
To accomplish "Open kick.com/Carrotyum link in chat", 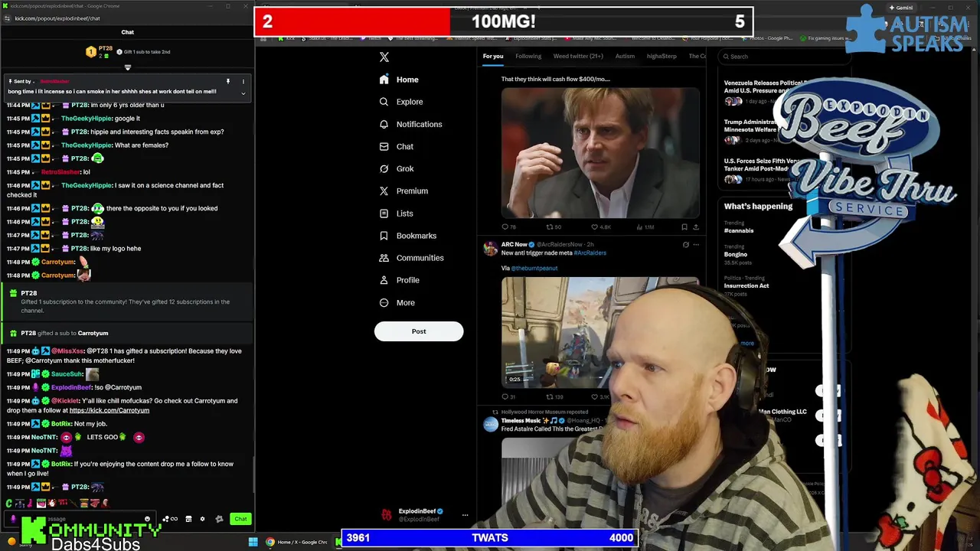I will point(109,410).
